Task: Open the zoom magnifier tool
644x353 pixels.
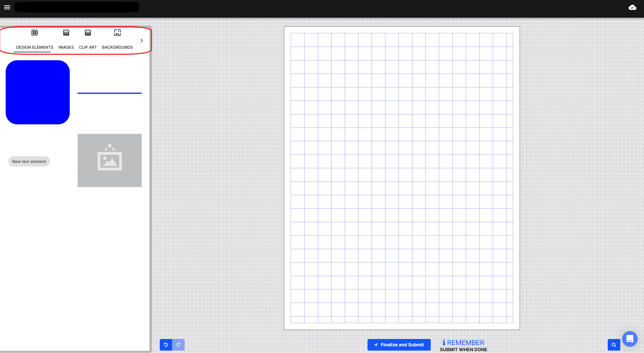Action: (614, 344)
